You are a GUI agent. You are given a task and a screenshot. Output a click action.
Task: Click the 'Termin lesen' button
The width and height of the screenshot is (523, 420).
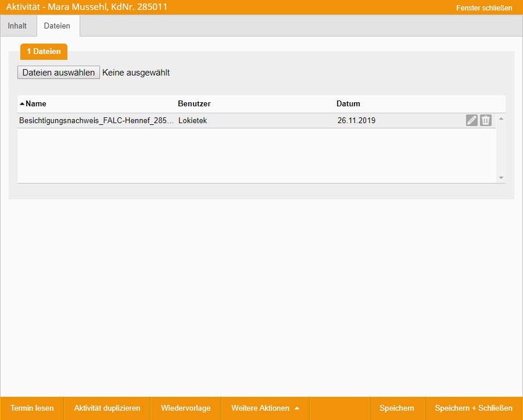pos(32,408)
